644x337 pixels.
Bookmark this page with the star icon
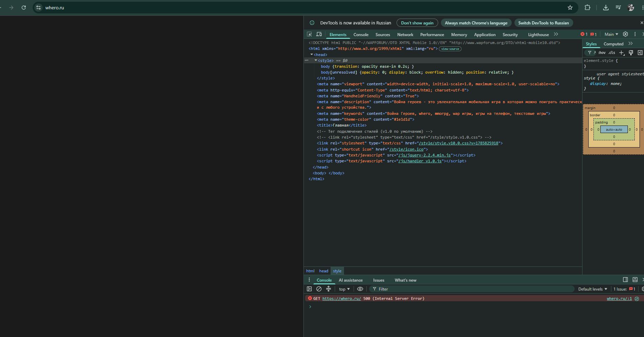point(570,8)
